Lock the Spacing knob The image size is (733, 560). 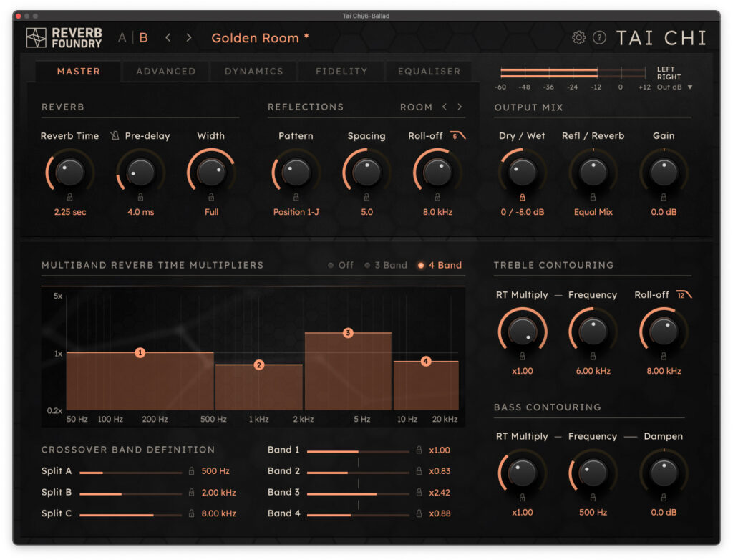(366, 197)
